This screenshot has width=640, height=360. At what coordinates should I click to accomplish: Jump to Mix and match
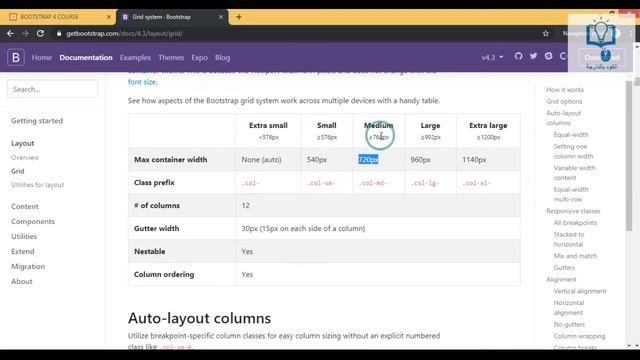(575, 256)
